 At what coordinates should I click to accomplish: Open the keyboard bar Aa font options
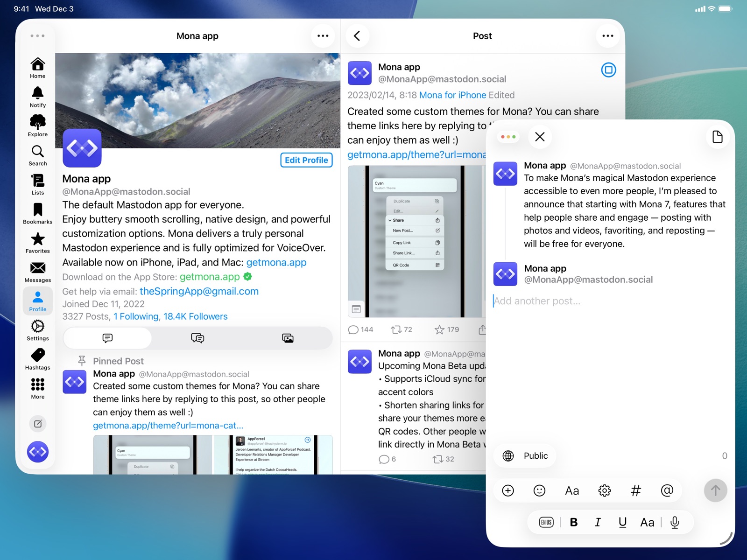647,522
